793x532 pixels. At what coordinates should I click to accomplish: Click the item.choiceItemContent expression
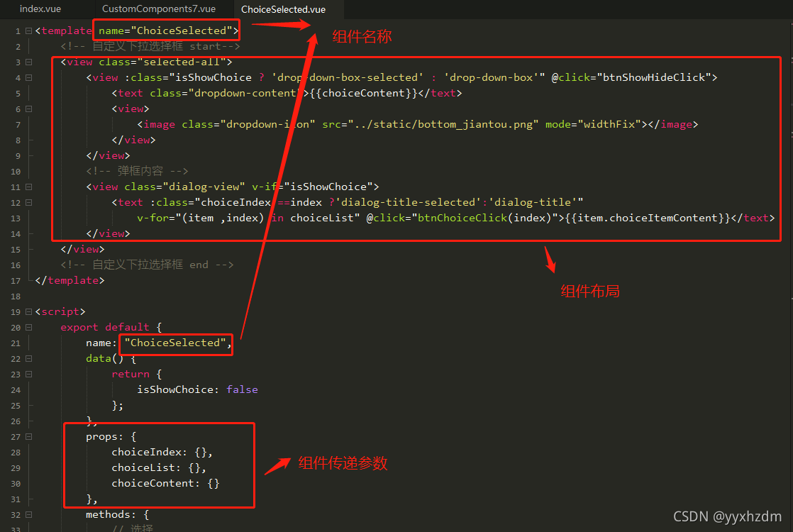pyautogui.click(x=648, y=218)
